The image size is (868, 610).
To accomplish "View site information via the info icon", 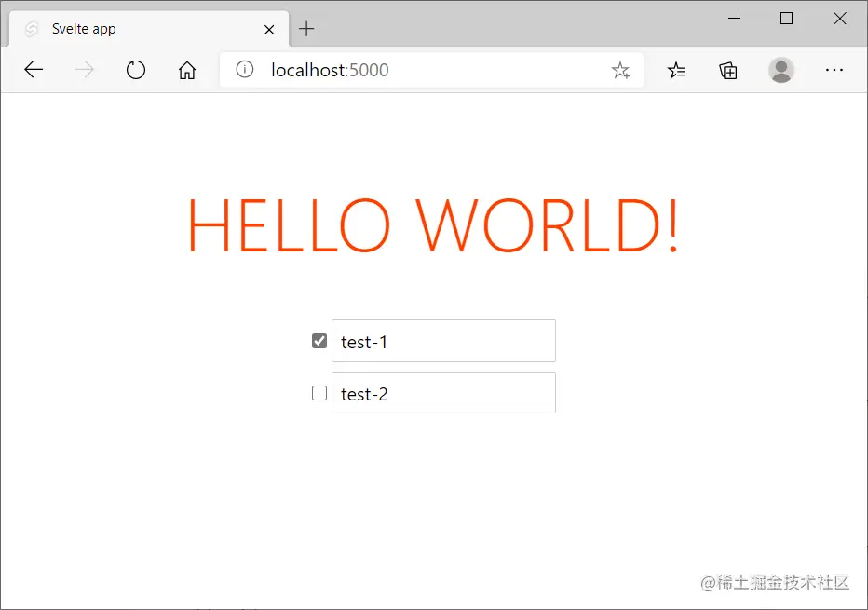I will pyautogui.click(x=245, y=69).
